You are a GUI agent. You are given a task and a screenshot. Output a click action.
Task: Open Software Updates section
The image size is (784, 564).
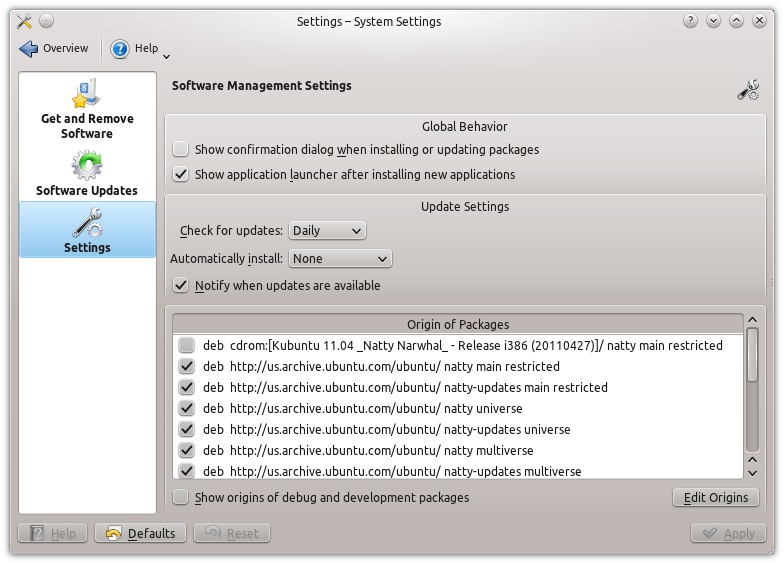point(87,173)
